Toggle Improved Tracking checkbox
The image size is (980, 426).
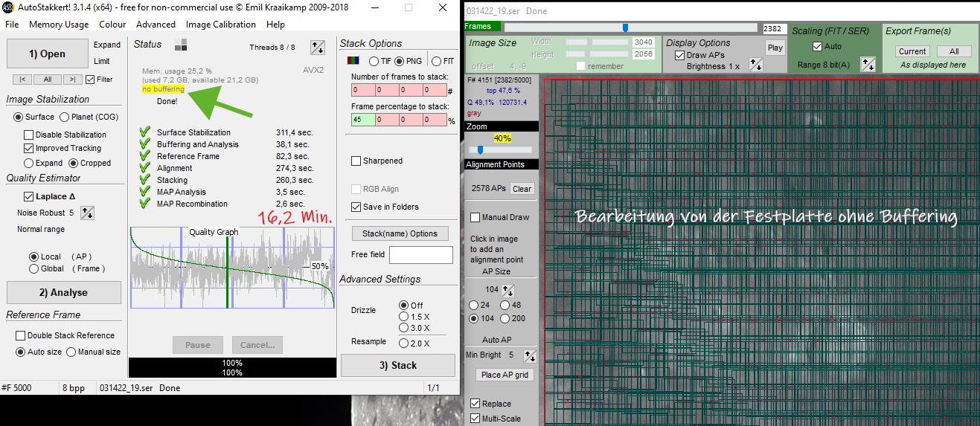click(29, 148)
